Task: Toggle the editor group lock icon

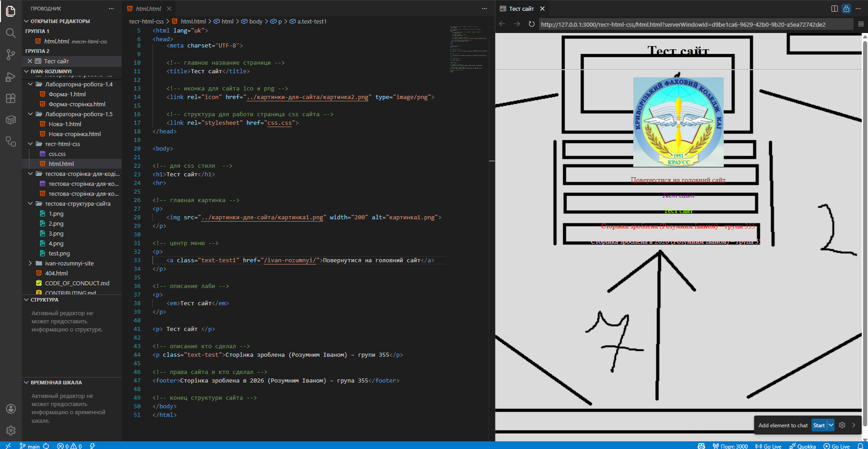Action: point(846,9)
